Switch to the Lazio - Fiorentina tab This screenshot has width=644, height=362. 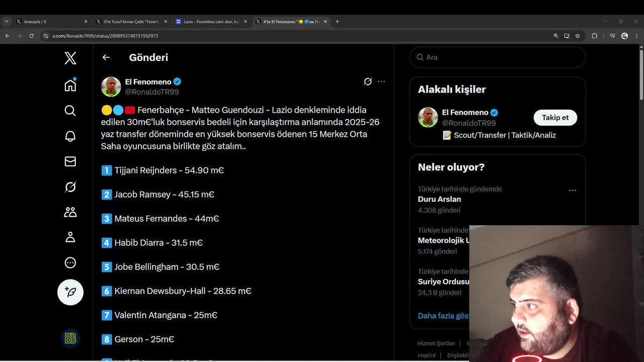[211, 22]
